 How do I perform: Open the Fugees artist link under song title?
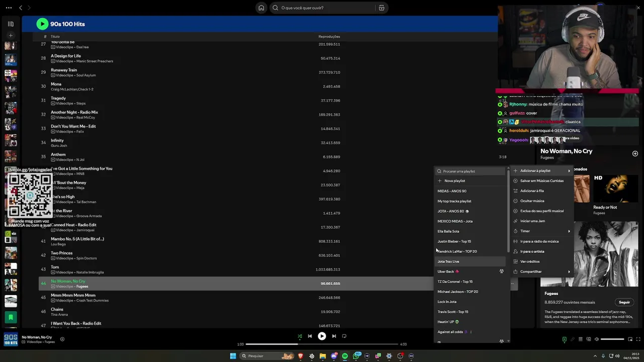(547, 158)
